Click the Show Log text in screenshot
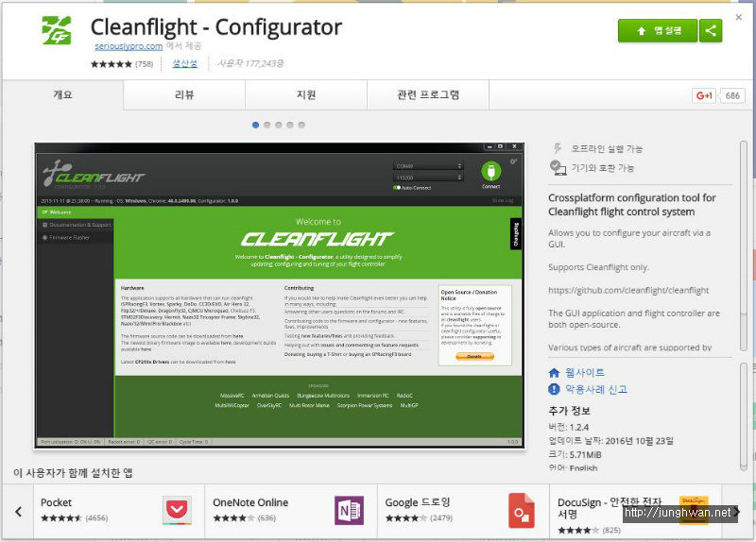The width and height of the screenshot is (756, 542). pos(503,200)
